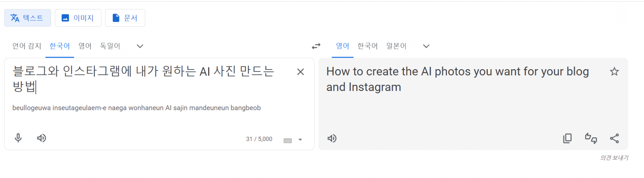Copy the translation to clipboard
This screenshot has width=644, height=178.
(567, 138)
